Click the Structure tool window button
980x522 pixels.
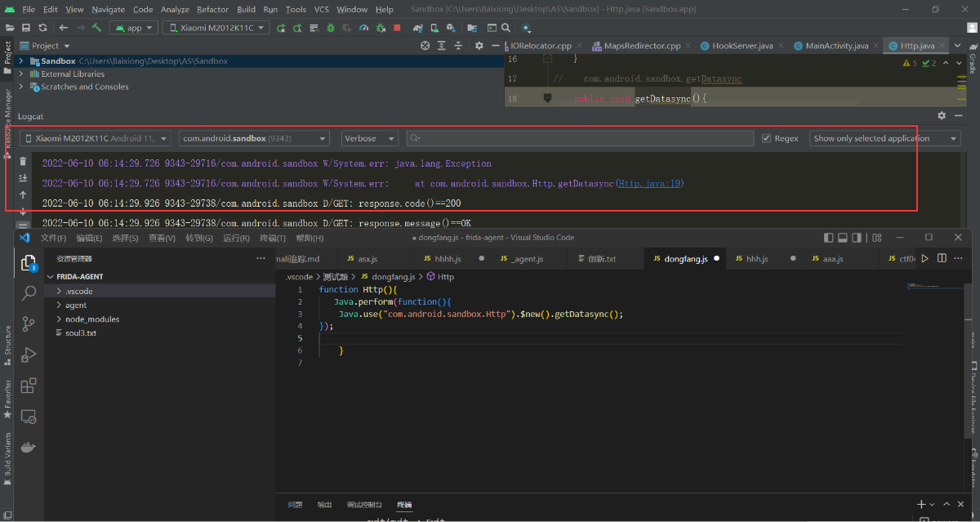click(8, 345)
